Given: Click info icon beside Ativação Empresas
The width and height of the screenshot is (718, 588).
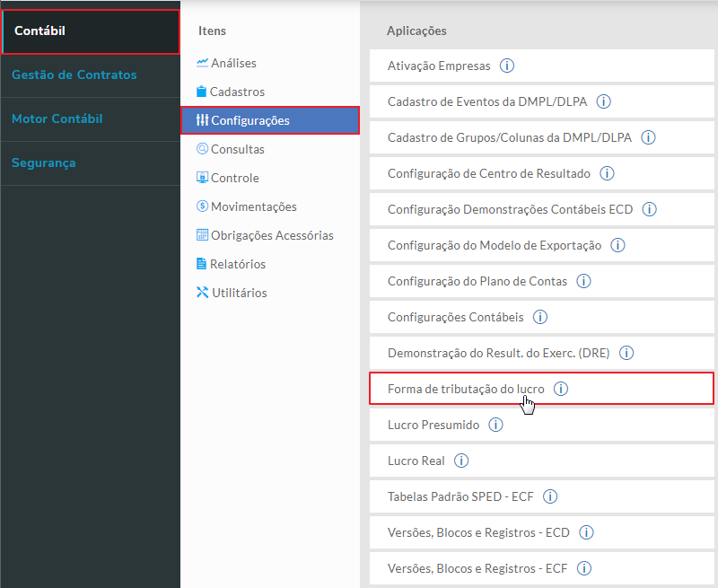Looking at the screenshot, I should click(x=507, y=66).
